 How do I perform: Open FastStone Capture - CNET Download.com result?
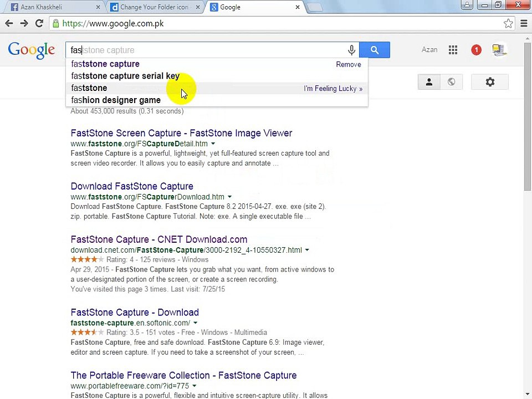[x=159, y=239]
